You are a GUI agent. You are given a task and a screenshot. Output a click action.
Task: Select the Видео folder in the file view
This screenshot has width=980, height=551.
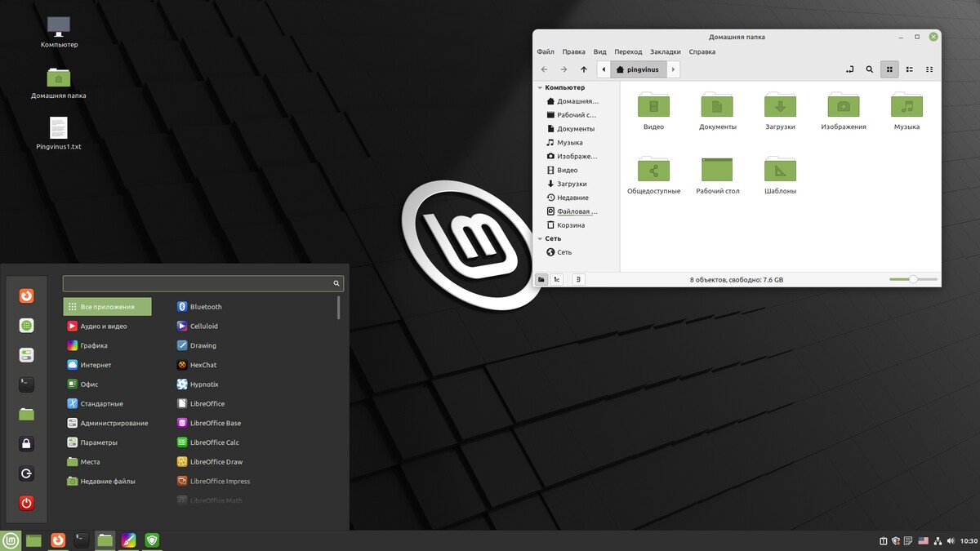pyautogui.click(x=653, y=111)
